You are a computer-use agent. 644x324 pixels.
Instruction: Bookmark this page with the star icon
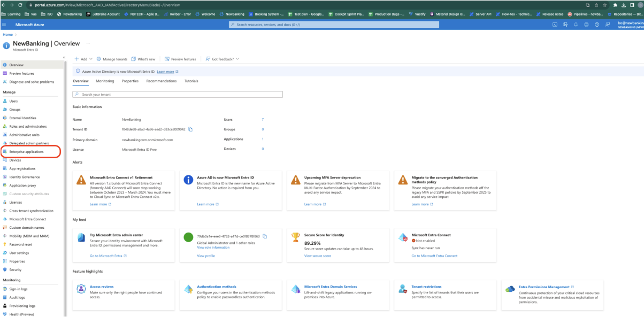pos(604,5)
